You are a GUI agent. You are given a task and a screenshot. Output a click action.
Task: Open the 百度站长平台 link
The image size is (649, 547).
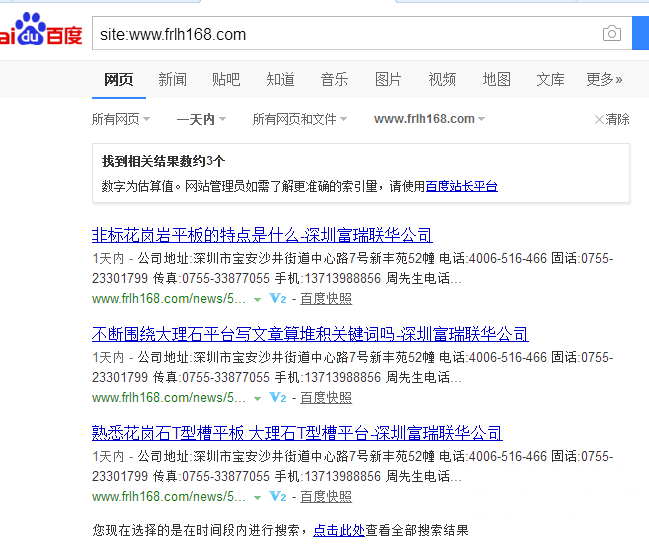[462, 186]
